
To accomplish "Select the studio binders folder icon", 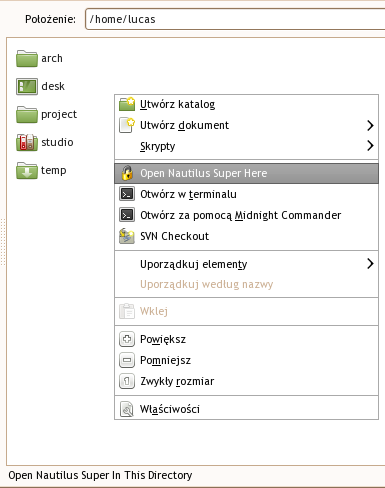I will click(27, 142).
